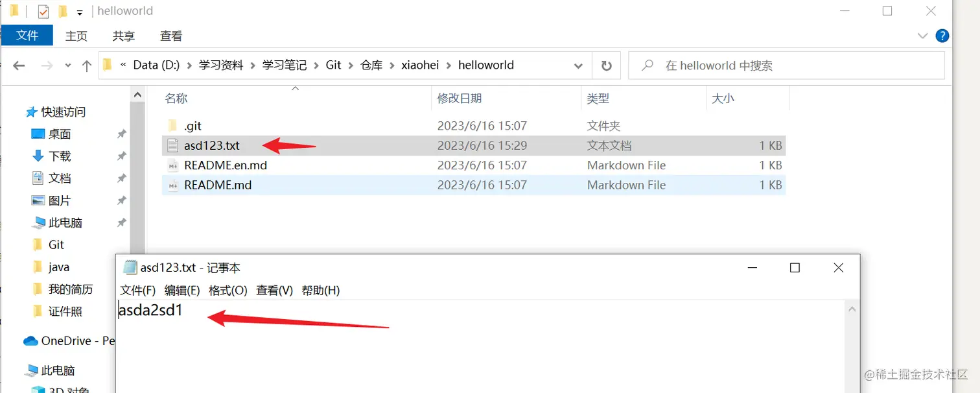Open Notepad 格式(O) menu
The height and width of the screenshot is (393, 980).
point(228,291)
